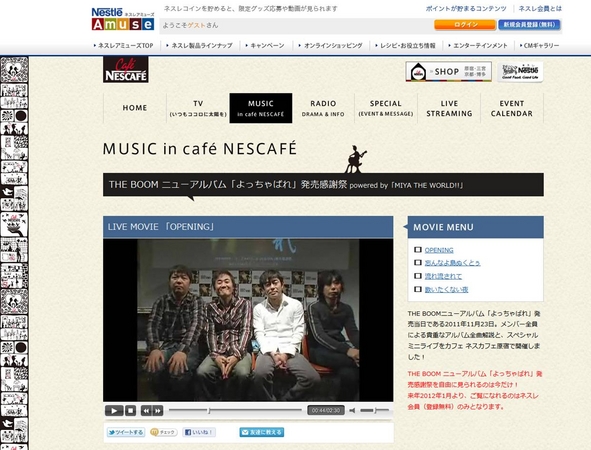Open the fourth movie link ending たくない夜
Viewport: 591px width, 450px height.
[446, 289]
